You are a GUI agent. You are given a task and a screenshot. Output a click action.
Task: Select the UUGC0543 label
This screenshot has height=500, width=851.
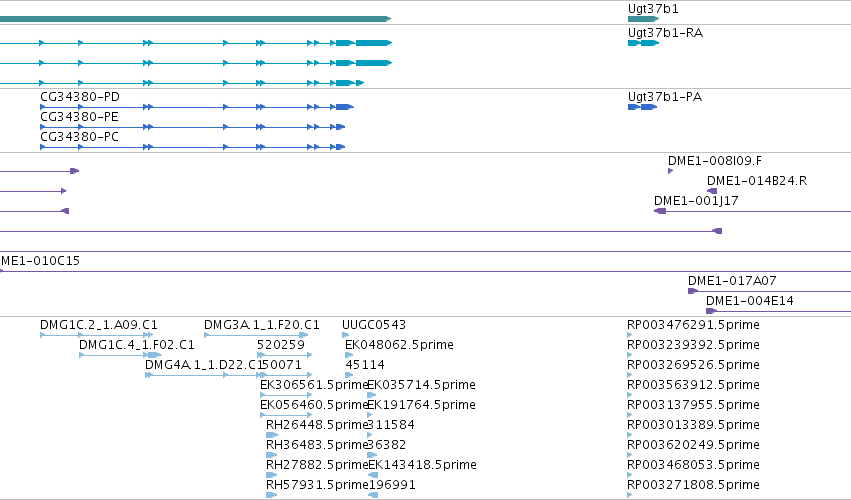pyautogui.click(x=373, y=325)
